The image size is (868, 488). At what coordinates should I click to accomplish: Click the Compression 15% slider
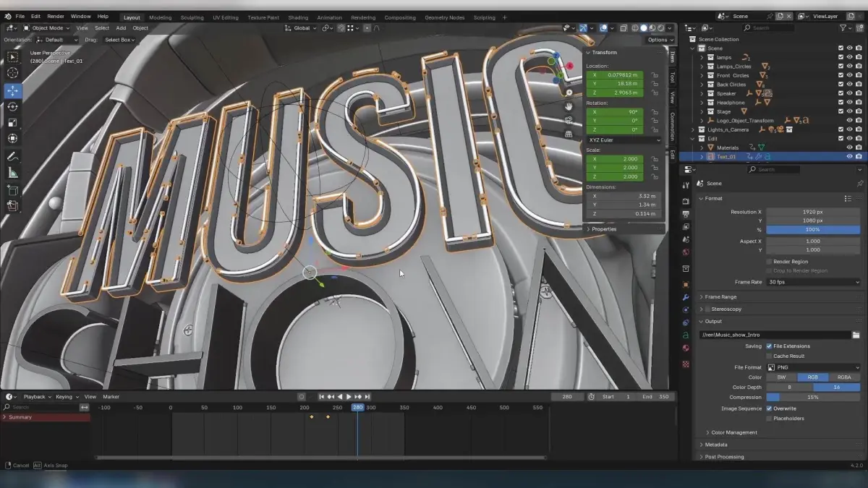pyautogui.click(x=814, y=398)
